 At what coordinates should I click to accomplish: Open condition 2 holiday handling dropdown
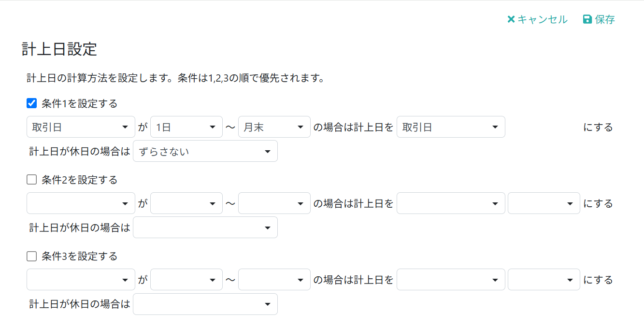pyautogui.click(x=205, y=228)
